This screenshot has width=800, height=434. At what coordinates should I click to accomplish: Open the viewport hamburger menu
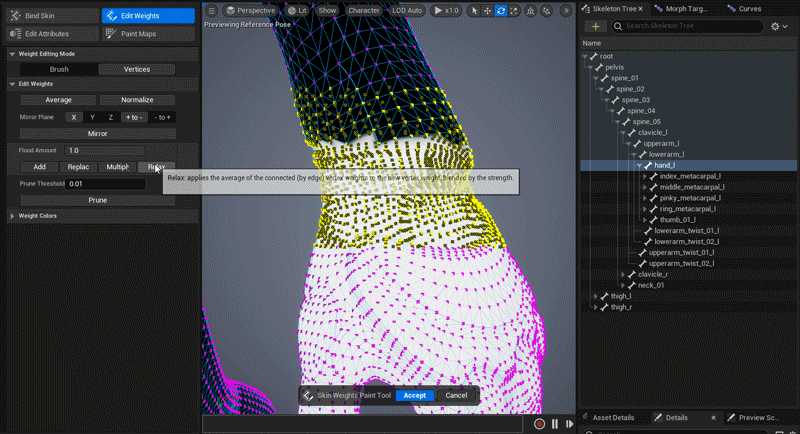[x=211, y=10]
